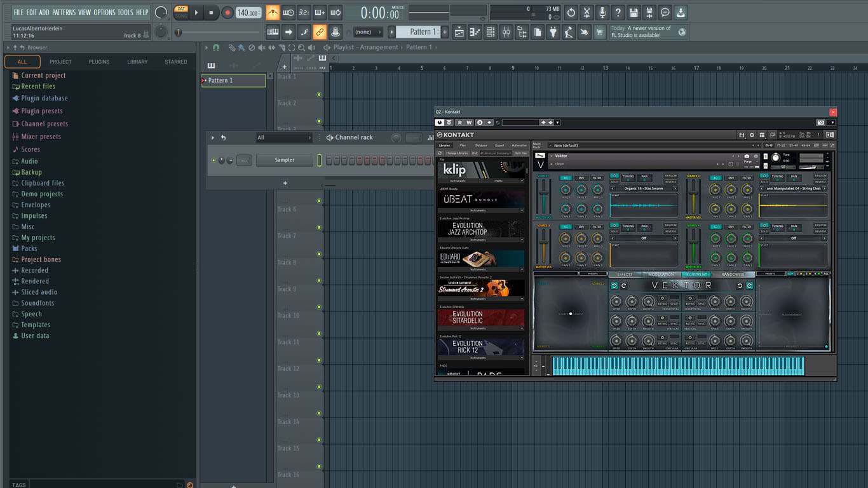
Task: Toggle wait for input before recording icon
Action: [x=288, y=12]
